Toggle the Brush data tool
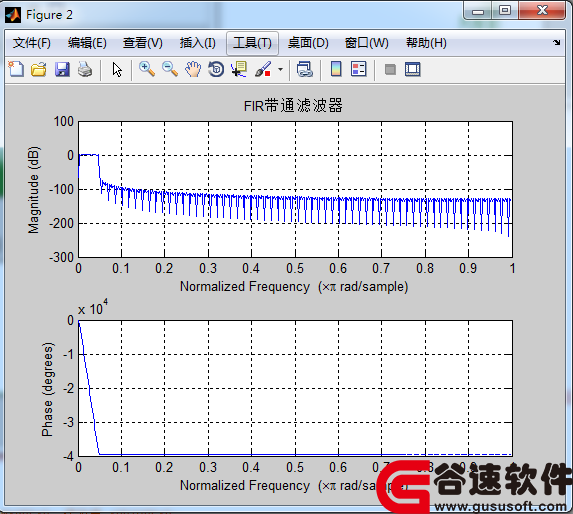This screenshot has width=573, height=514. 263,69
